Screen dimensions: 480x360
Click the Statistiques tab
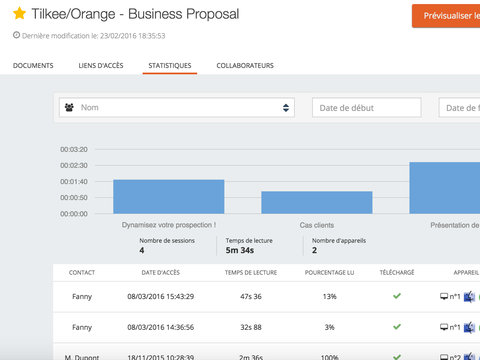click(170, 66)
